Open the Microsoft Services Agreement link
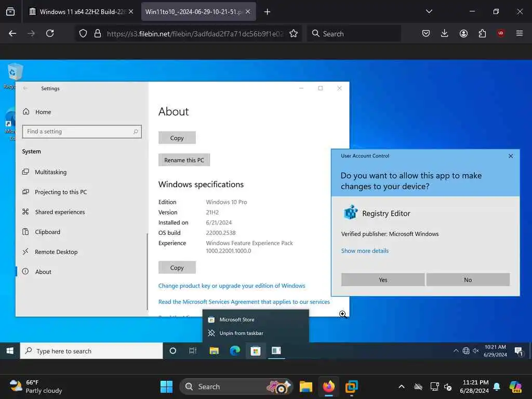The width and height of the screenshot is (532, 399). coord(244,302)
